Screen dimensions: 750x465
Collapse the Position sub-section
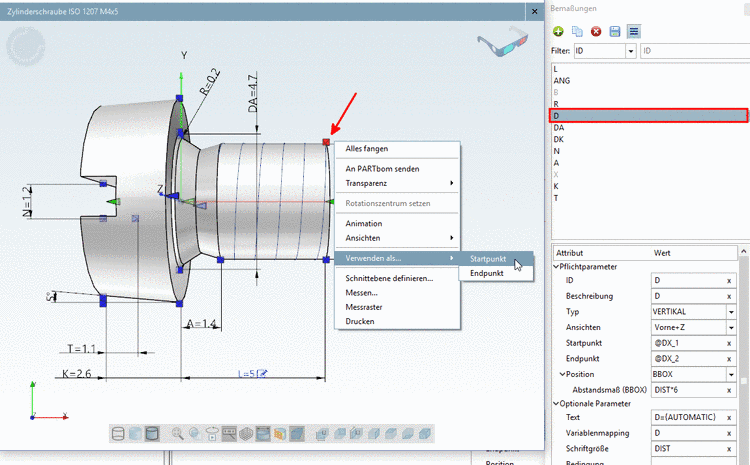point(562,375)
